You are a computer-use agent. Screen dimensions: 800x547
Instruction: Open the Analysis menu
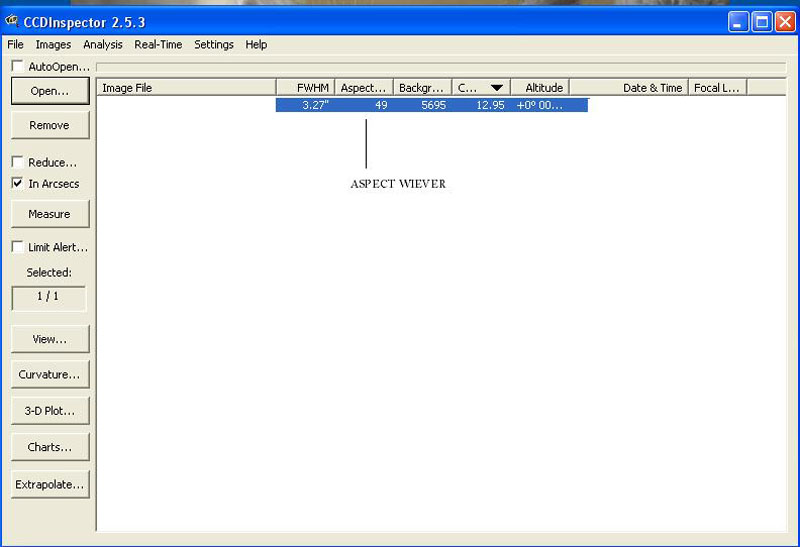click(103, 45)
